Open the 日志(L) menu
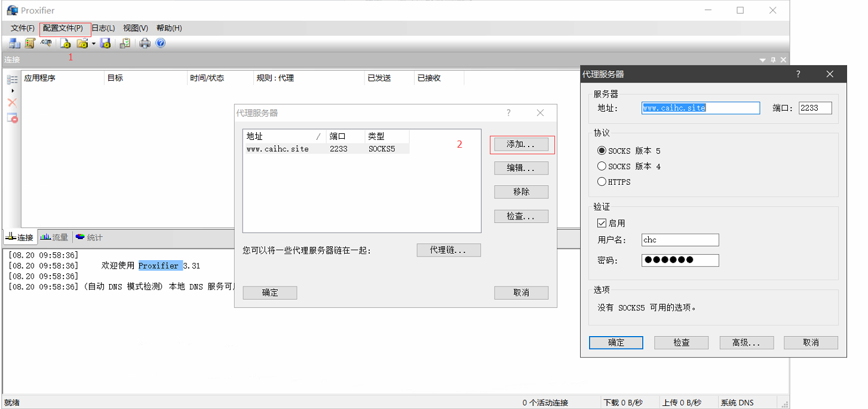The image size is (868, 409). pos(103,28)
